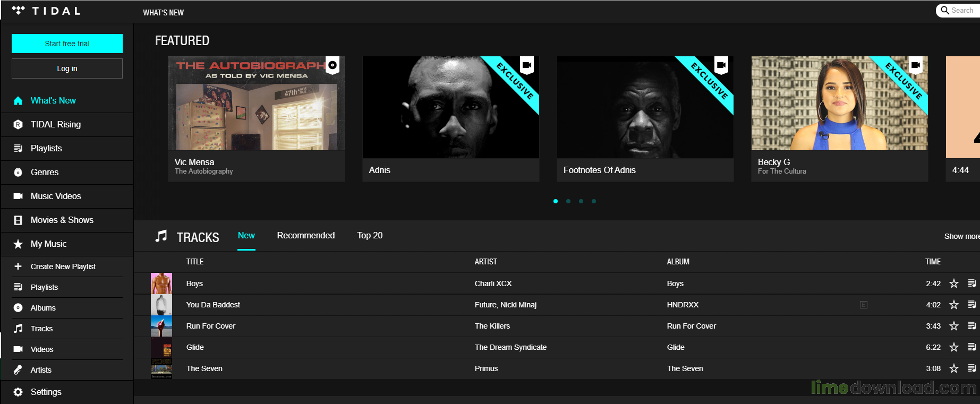
Task: Switch to the Recommended tracks tab
Action: pos(305,236)
